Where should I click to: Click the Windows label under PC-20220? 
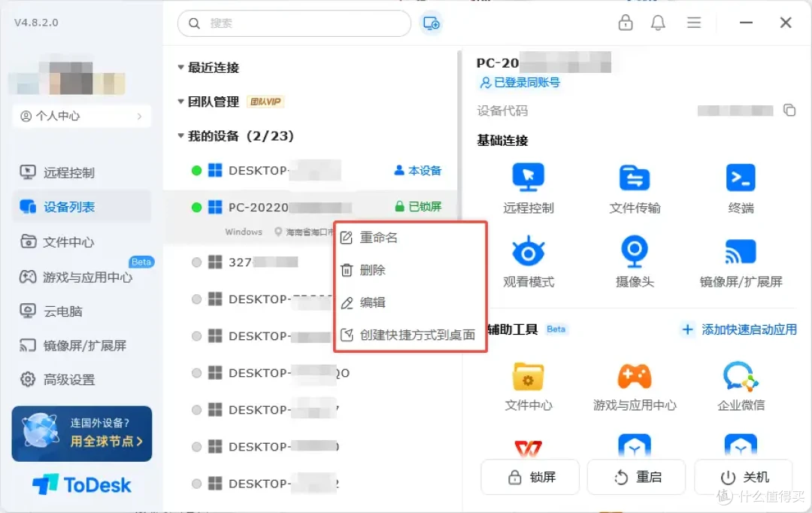point(244,232)
